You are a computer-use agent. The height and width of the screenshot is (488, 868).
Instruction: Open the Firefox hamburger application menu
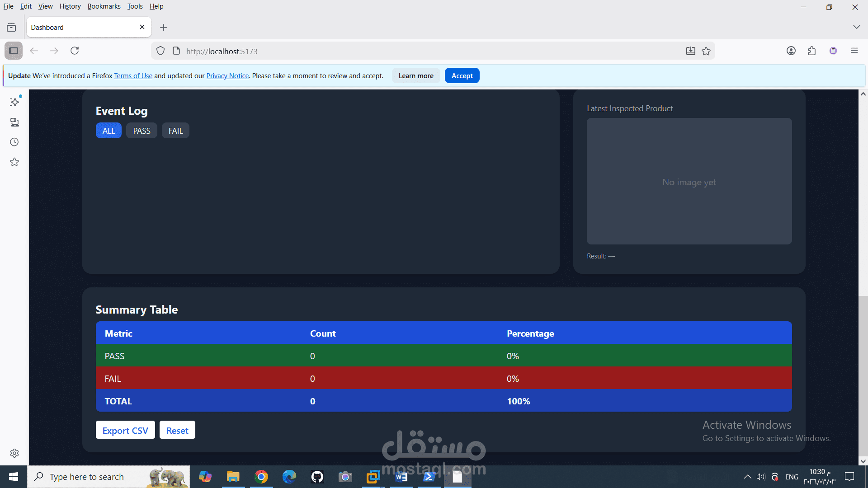pos(854,51)
